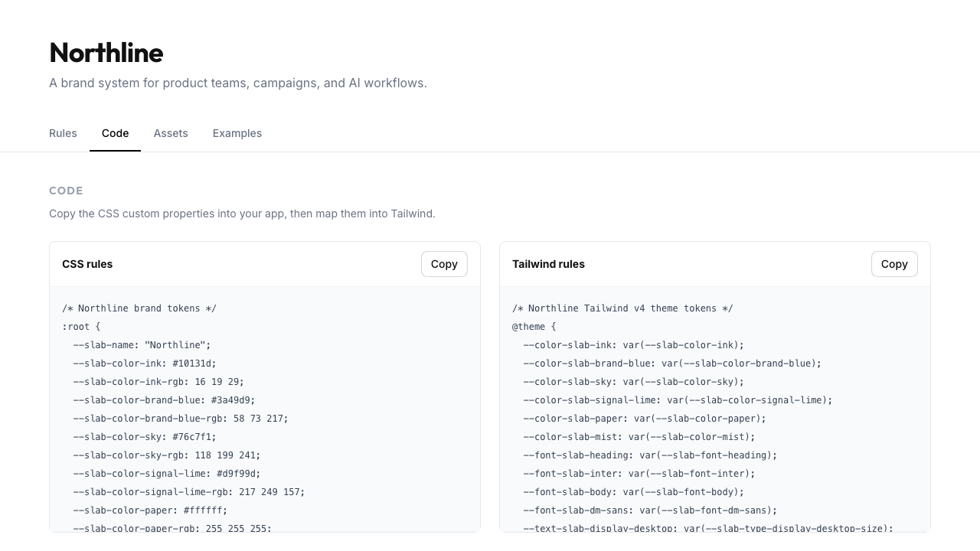Click the '--color-slab-signal-lime' Tailwind line
Image resolution: width=980 pixels, height=551 pixels.
click(678, 400)
